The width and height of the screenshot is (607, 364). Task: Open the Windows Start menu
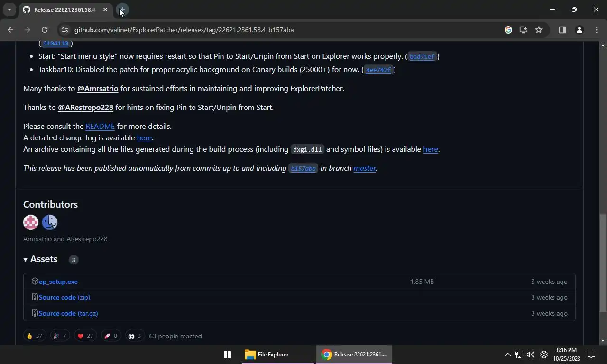[227, 355]
